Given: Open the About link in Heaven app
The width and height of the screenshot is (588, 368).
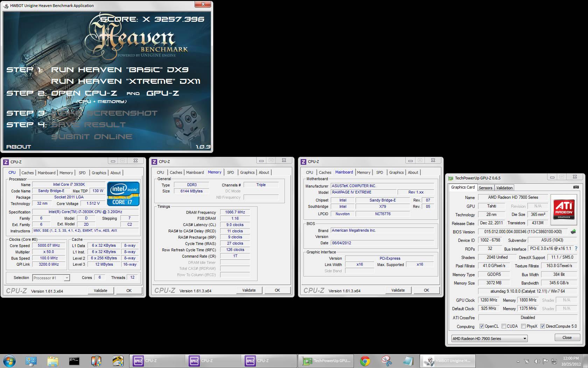Looking at the screenshot, I should (19, 147).
